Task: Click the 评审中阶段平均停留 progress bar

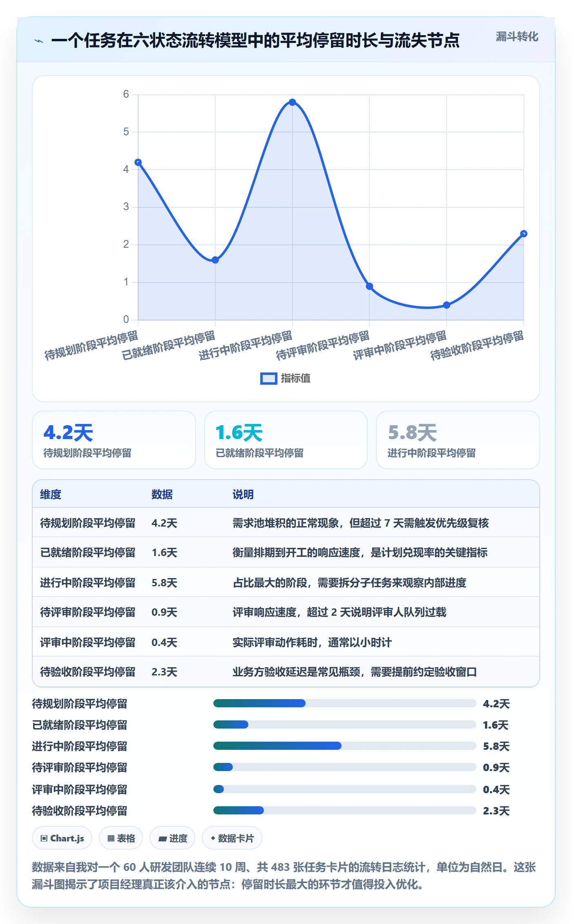Action: coord(344,789)
